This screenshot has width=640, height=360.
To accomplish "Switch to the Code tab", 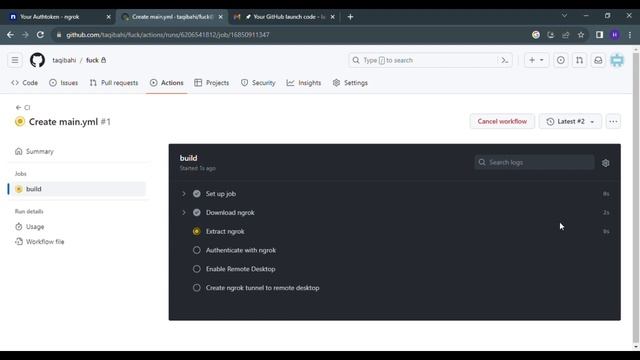I will (24, 83).
